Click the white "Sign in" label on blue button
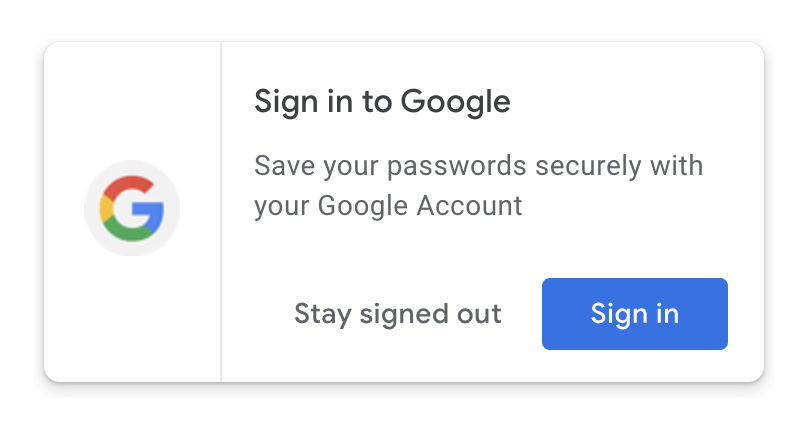 tap(634, 314)
